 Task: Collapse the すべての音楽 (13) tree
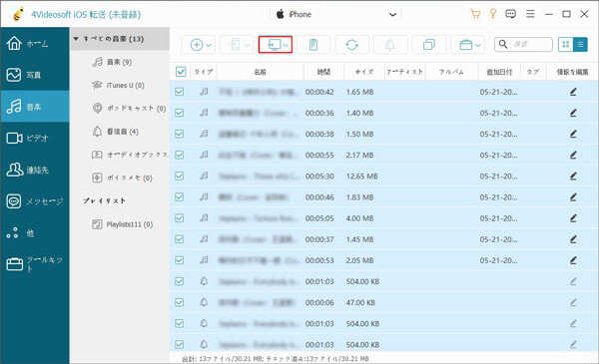pos(76,39)
